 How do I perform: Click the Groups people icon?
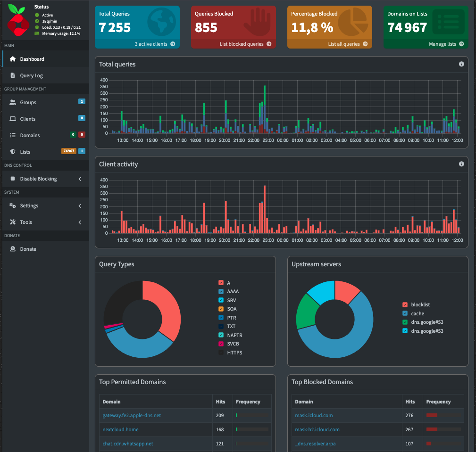[13, 102]
